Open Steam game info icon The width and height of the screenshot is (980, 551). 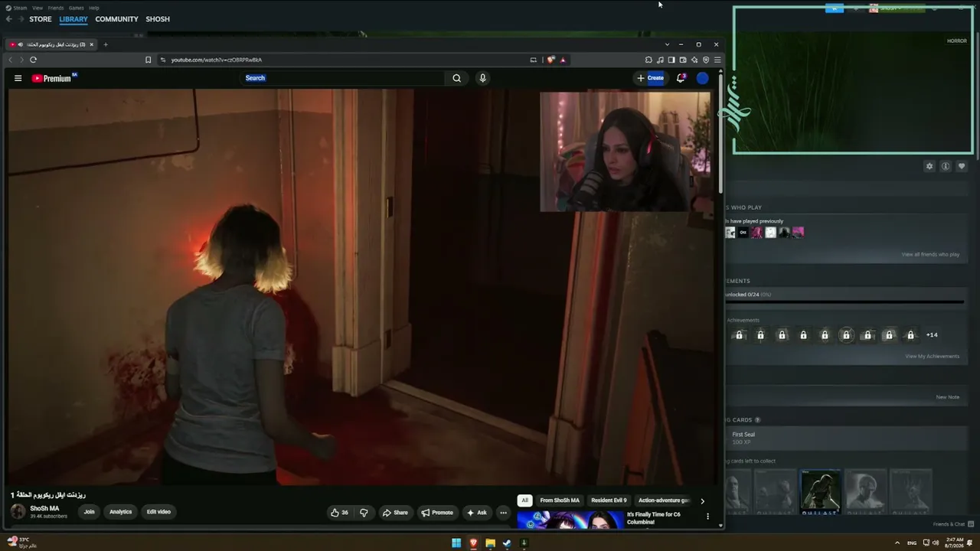pyautogui.click(x=946, y=166)
